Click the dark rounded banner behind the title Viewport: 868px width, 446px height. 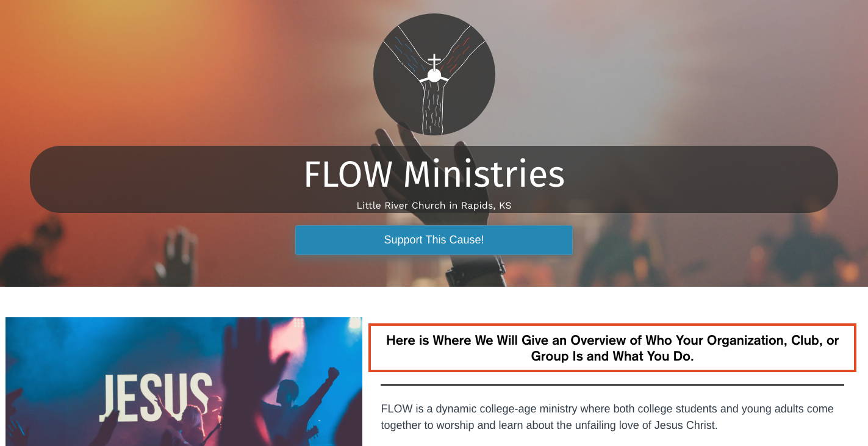click(x=434, y=179)
